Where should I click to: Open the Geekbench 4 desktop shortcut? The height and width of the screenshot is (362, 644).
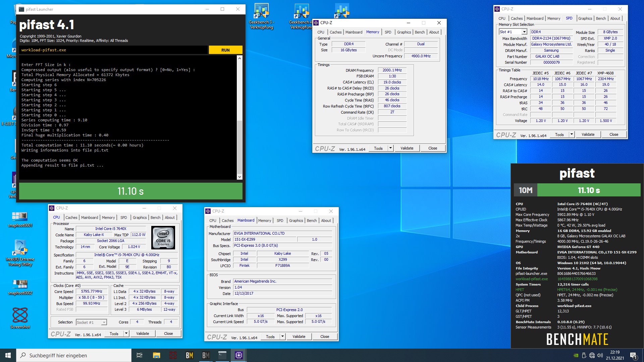[301, 16]
